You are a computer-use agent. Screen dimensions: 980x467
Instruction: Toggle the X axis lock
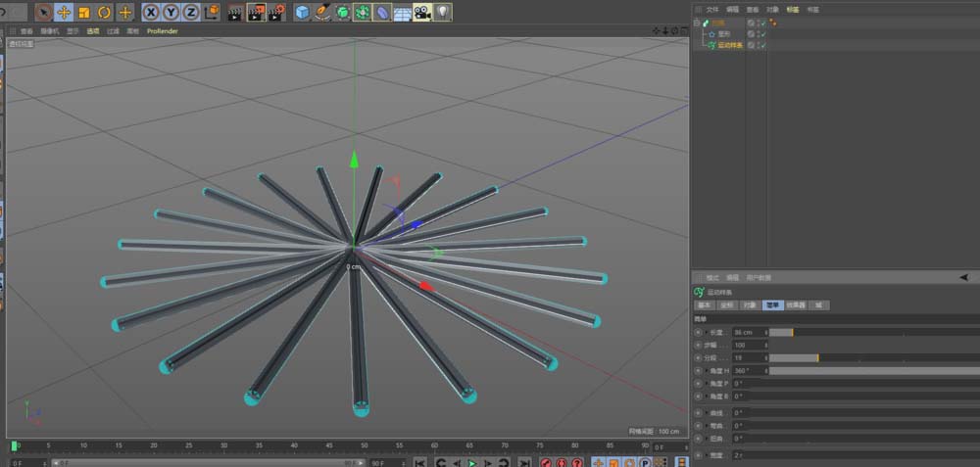pyautogui.click(x=151, y=13)
